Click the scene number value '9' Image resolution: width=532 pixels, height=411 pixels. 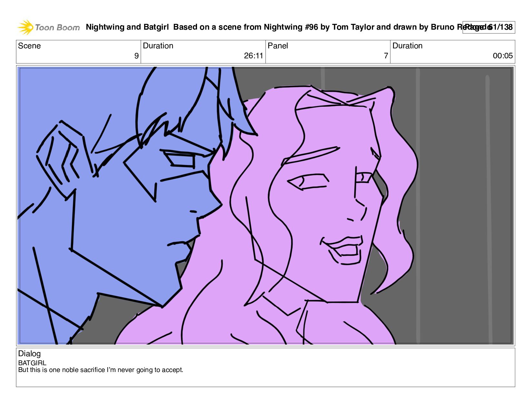click(x=136, y=56)
